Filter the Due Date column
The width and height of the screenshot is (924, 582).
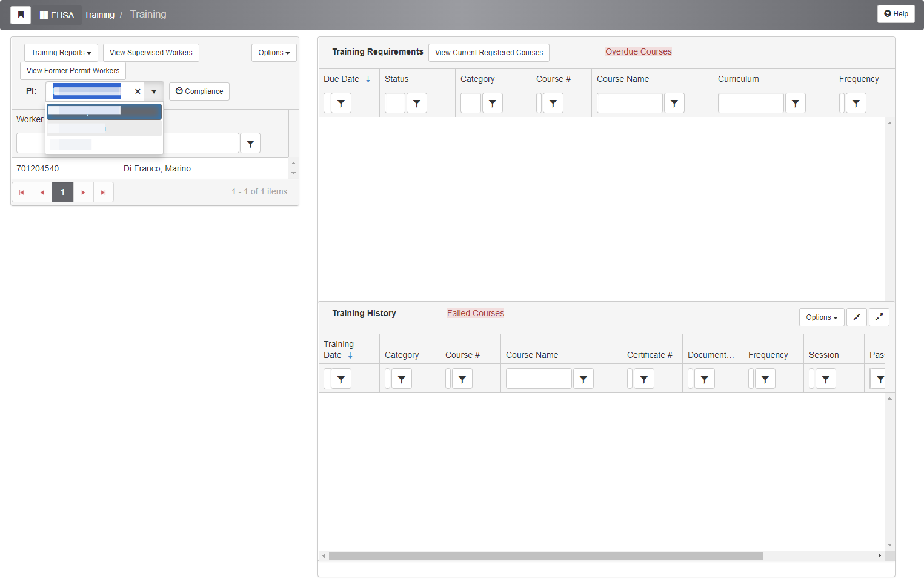click(x=341, y=103)
